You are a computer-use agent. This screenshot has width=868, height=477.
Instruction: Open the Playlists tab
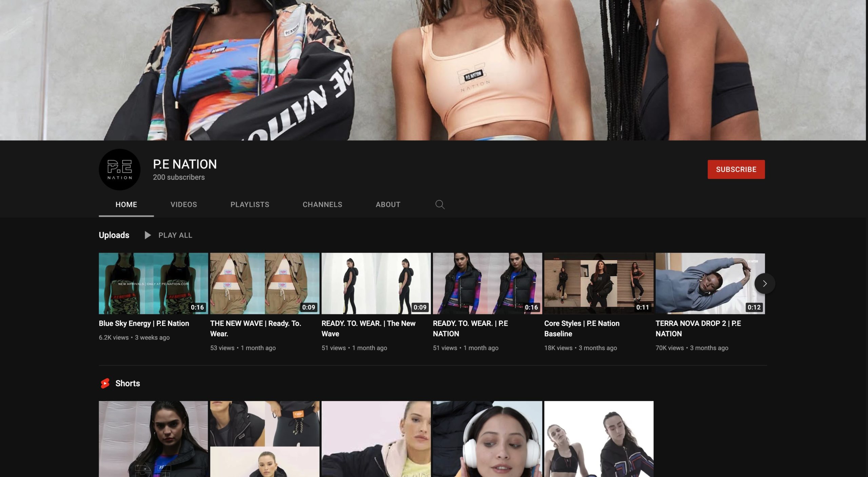coord(250,204)
